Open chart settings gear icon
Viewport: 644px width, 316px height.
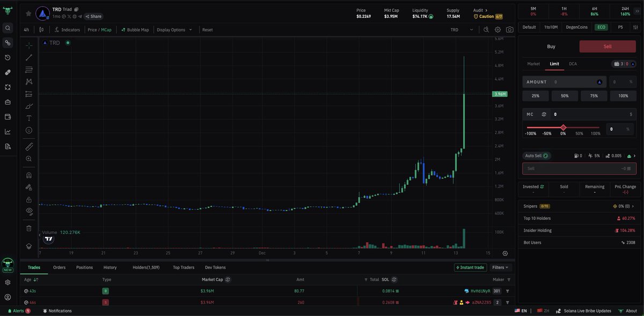point(498,30)
